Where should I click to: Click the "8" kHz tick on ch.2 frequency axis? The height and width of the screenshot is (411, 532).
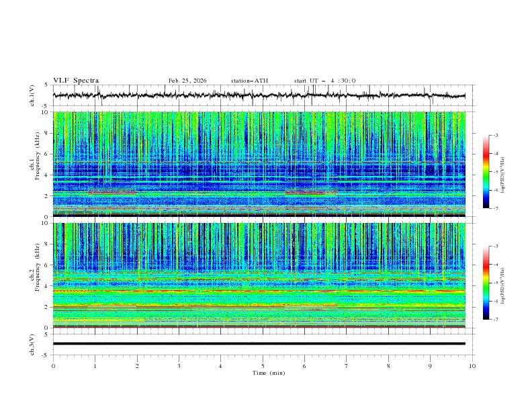(x=48, y=244)
